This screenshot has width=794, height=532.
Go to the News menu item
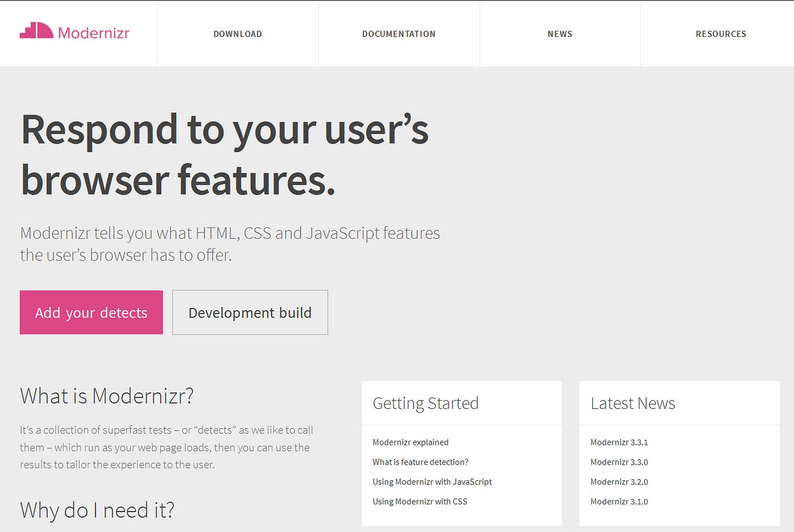[x=560, y=34]
